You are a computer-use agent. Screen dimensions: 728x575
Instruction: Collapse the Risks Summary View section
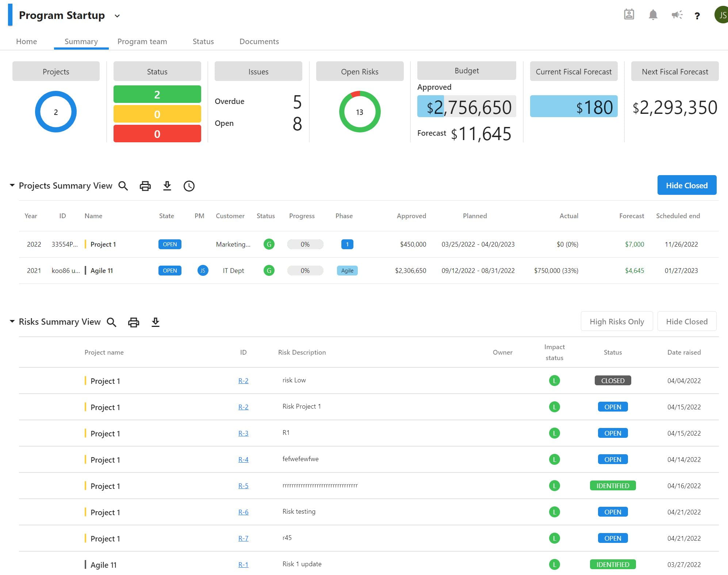coord(12,321)
